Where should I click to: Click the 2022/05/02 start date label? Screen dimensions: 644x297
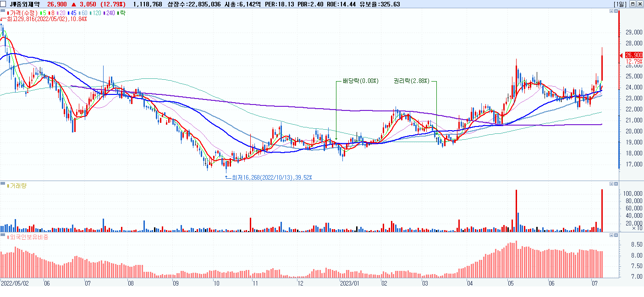tap(15, 283)
